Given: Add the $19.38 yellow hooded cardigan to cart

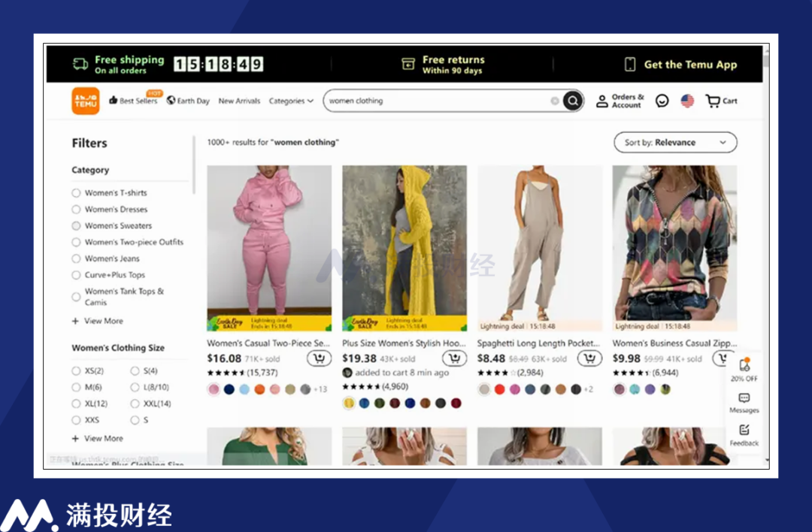Looking at the screenshot, I should [454, 358].
